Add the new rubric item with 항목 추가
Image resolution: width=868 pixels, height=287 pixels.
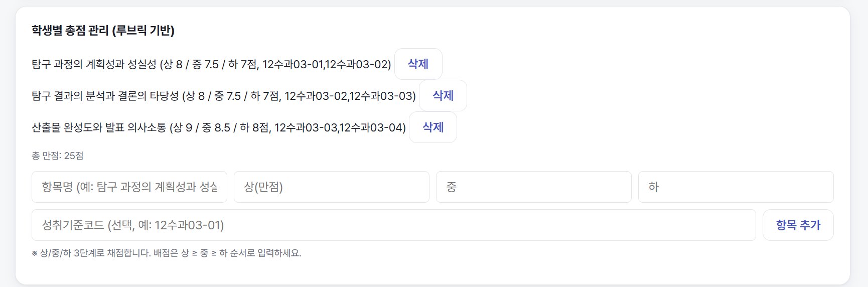point(798,225)
